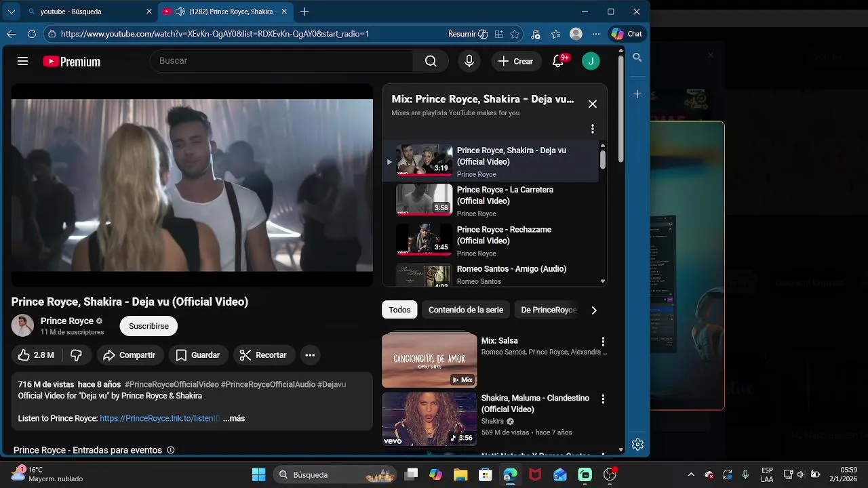868x488 pixels.
Task: Focus the Buscar search field
Action: tap(281, 61)
